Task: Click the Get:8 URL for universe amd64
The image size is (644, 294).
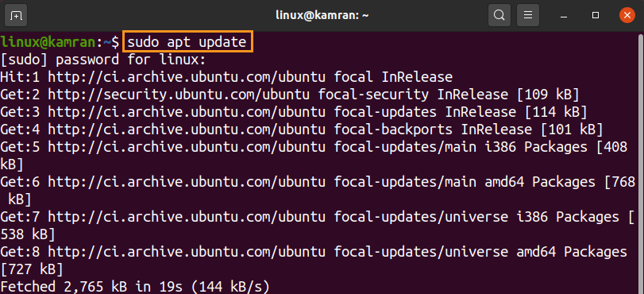Action: click(187, 252)
